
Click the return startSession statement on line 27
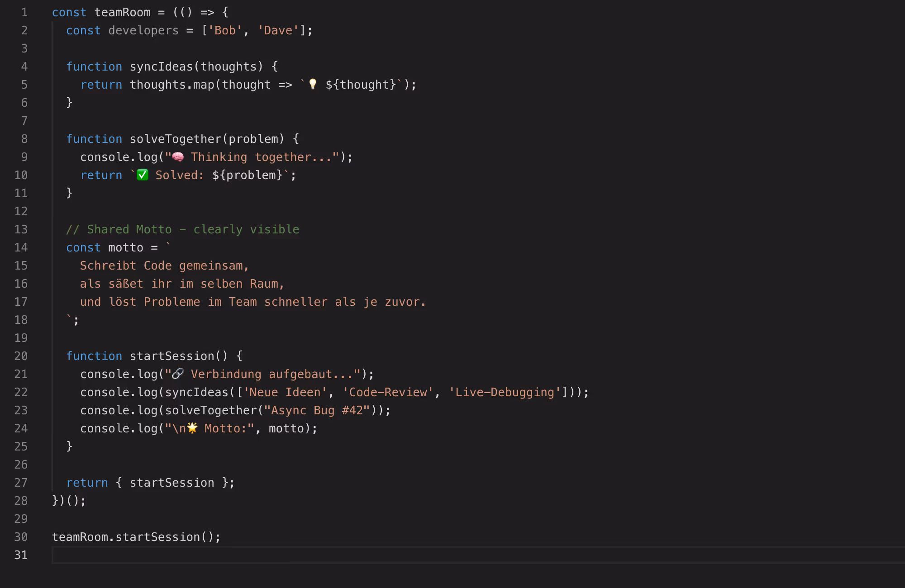[149, 482]
